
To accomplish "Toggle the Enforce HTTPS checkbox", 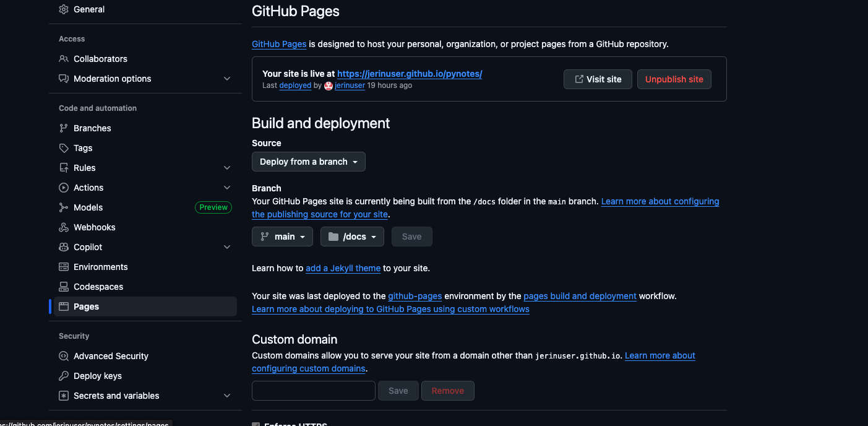I will coord(256,424).
